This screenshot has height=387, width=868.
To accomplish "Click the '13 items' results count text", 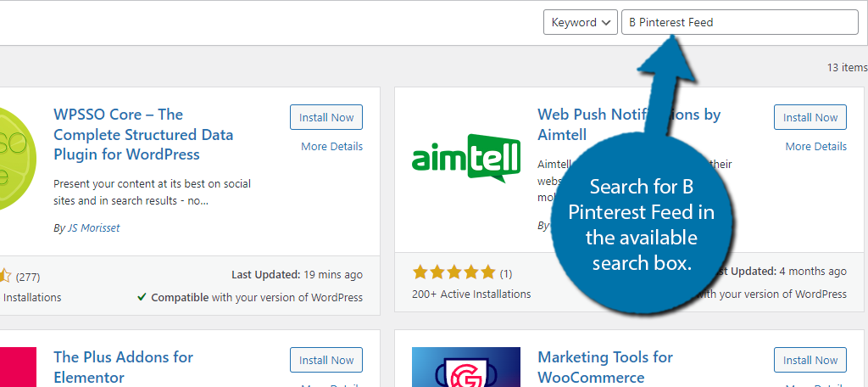I will point(847,68).
